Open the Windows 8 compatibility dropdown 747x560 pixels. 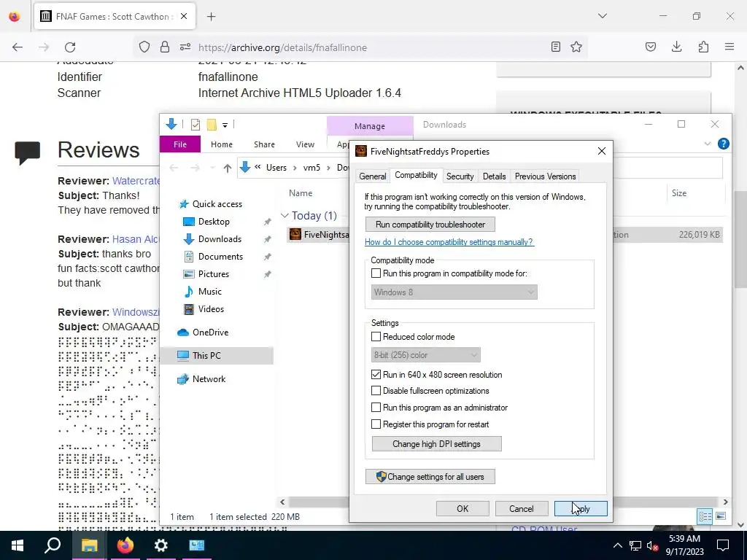(x=454, y=292)
